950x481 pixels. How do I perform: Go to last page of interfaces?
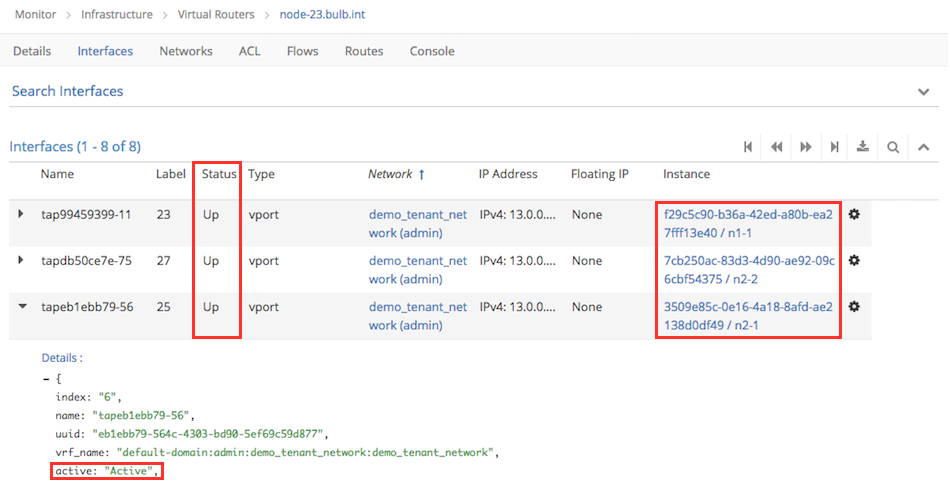834,147
